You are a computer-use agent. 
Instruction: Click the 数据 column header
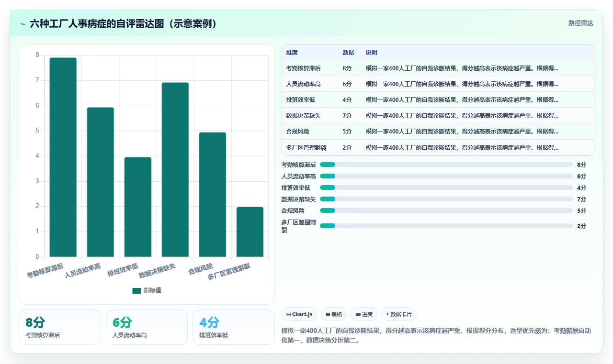point(348,52)
